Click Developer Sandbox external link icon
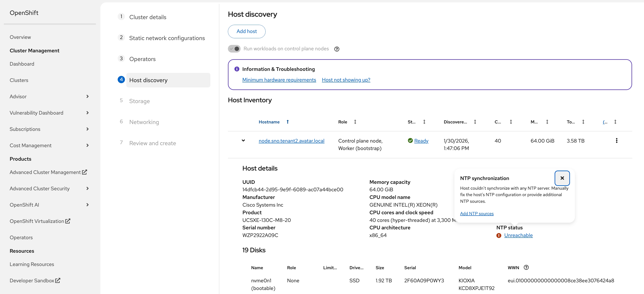The height and width of the screenshot is (294, 644). coord(58,281)
